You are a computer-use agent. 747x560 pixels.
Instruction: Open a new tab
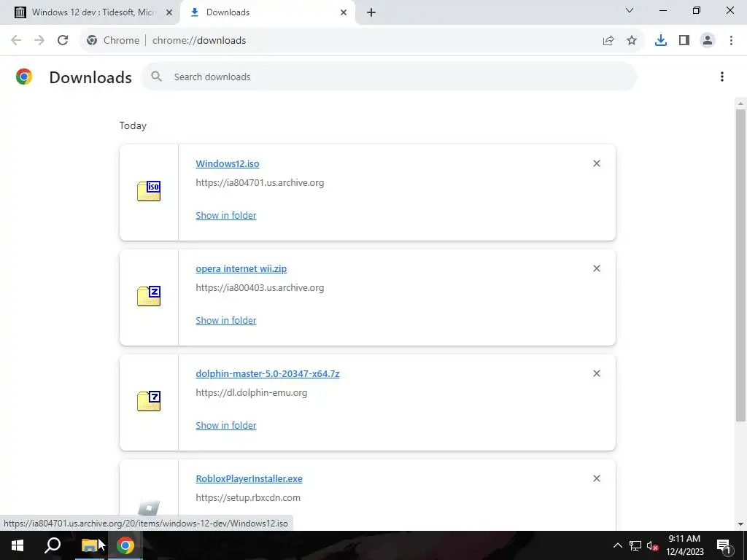(x=371, y=12)
